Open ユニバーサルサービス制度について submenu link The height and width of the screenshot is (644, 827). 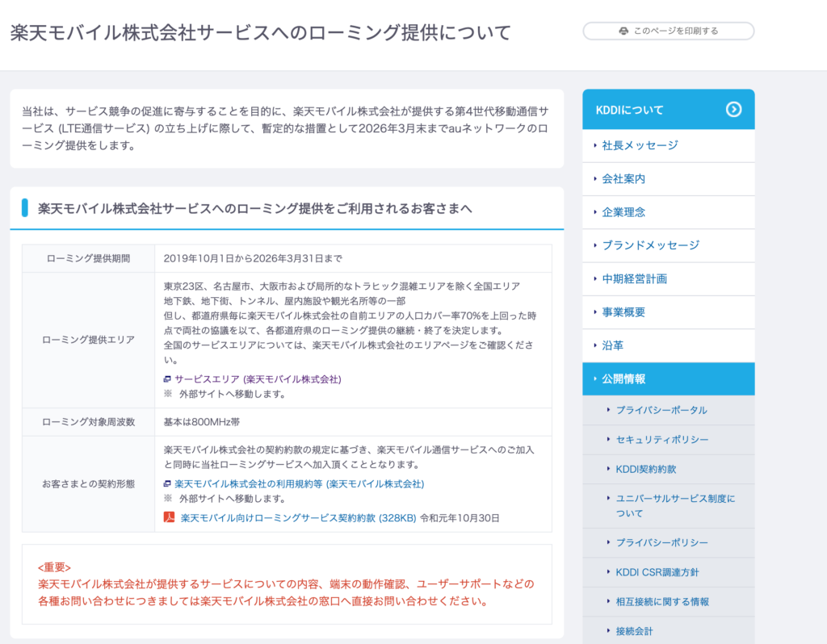coord(668,506)
